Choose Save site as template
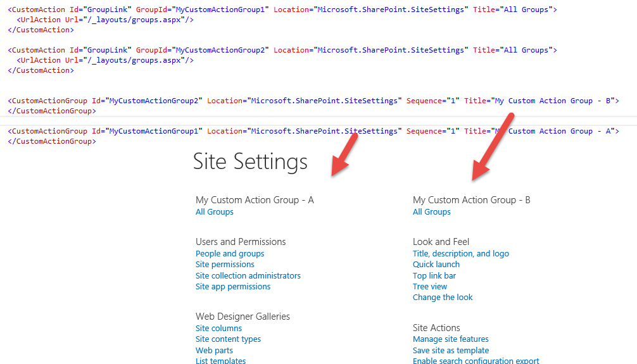The image size is (637, 364). point(451,351)
